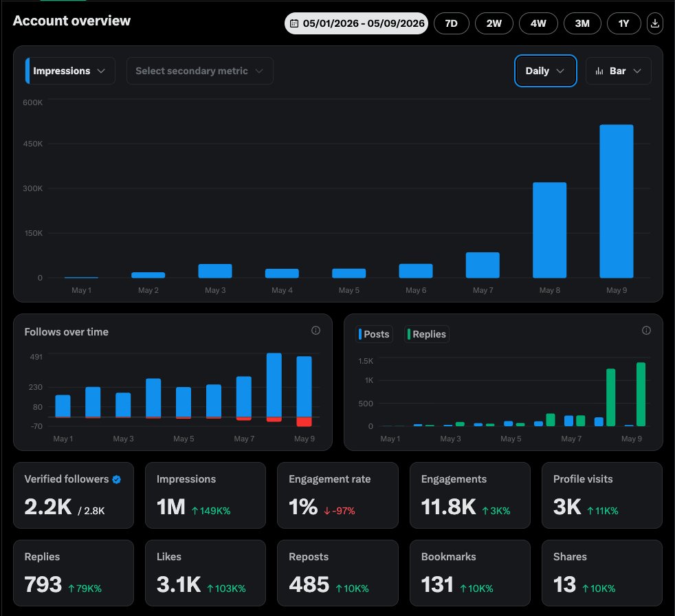Click the green replies bar for May 9

tap(641, 395)
